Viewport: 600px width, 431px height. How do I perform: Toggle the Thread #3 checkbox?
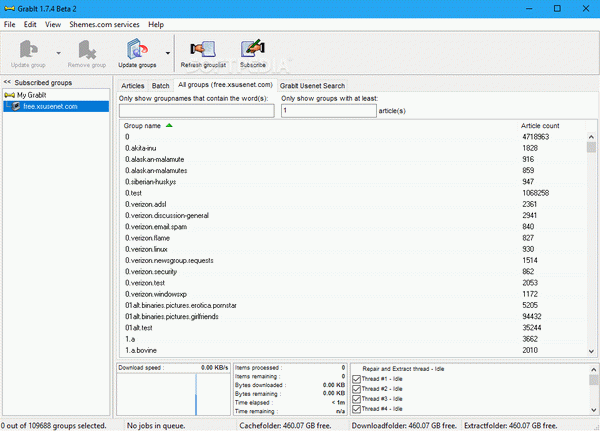pos(357,399)
